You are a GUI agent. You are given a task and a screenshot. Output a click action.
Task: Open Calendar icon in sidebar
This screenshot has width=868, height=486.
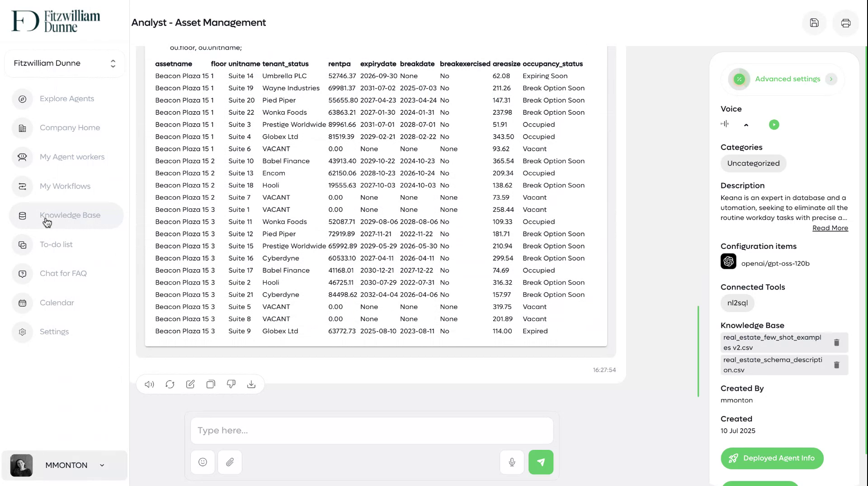tap(22, 303)
